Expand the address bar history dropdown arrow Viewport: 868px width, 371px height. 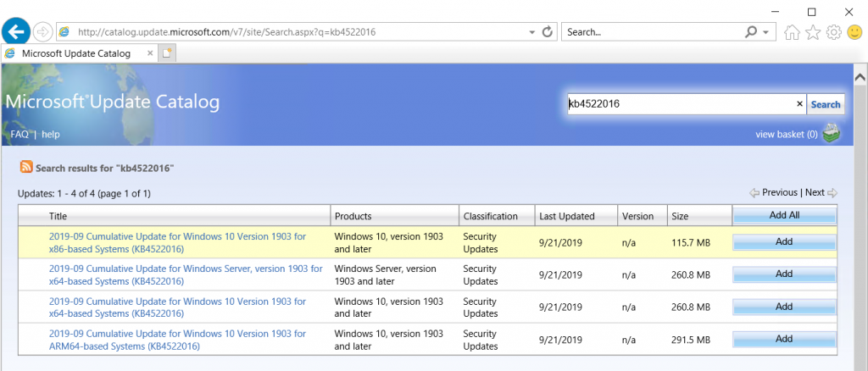point(532,32)
